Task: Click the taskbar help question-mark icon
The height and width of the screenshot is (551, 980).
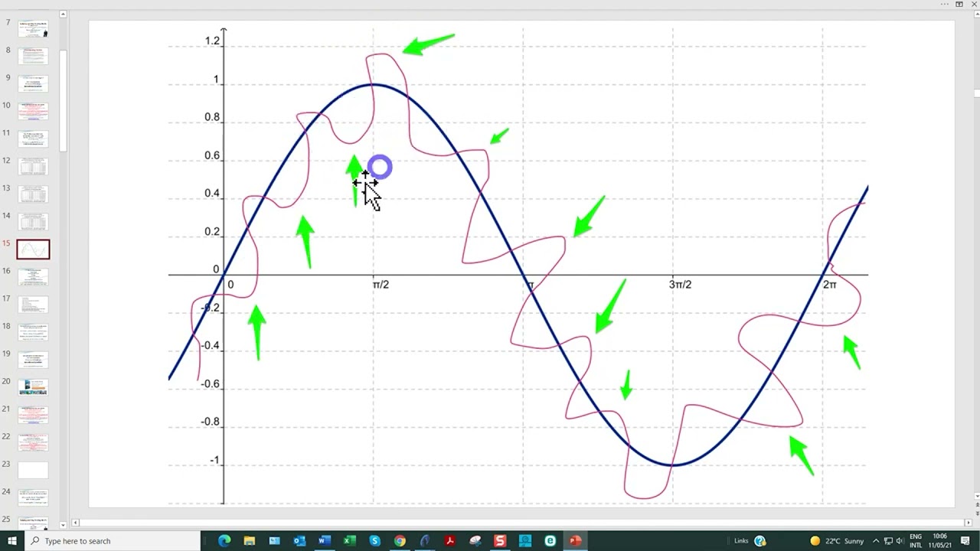Action: tap(760, 541)
